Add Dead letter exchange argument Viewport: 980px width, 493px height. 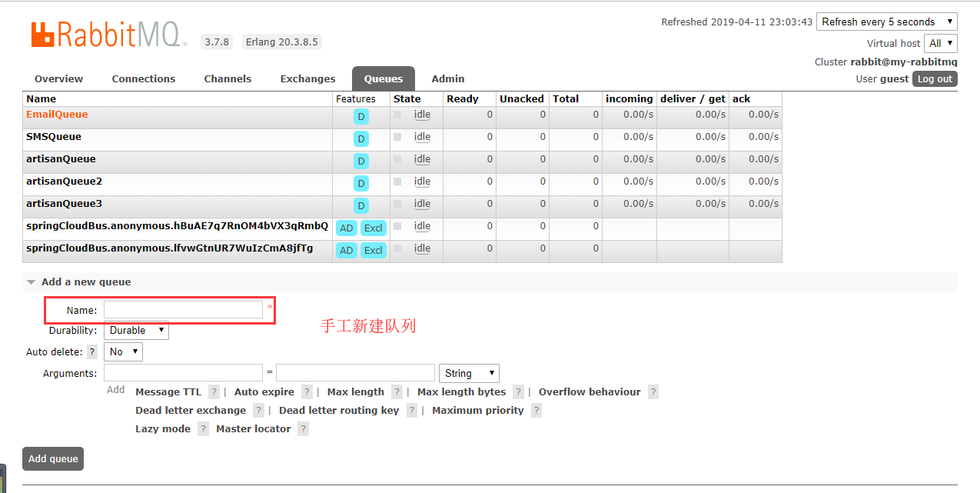[191, 411]
